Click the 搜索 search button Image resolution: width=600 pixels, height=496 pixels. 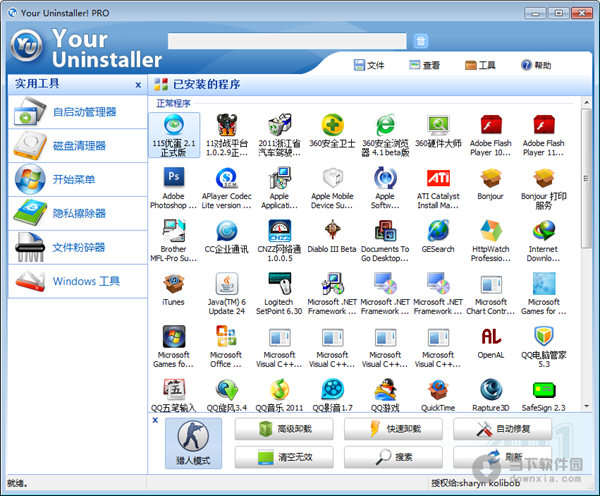point(393,457)
